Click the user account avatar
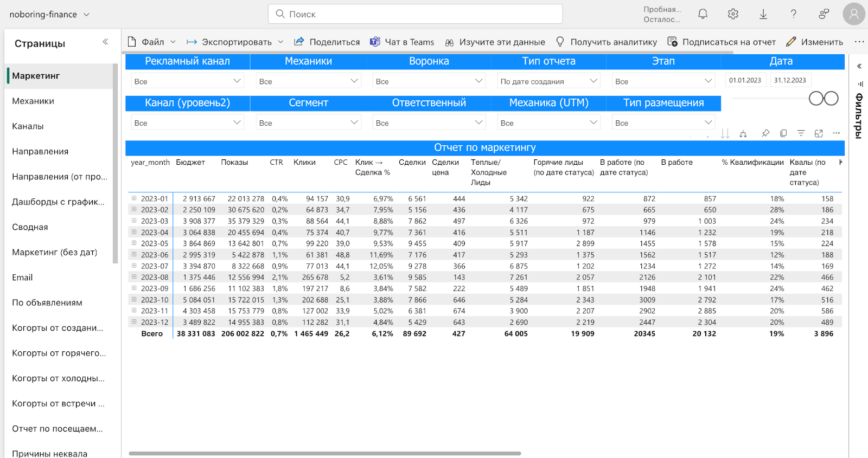The height and width of the screenshot is (458, 868). point(853,14)
